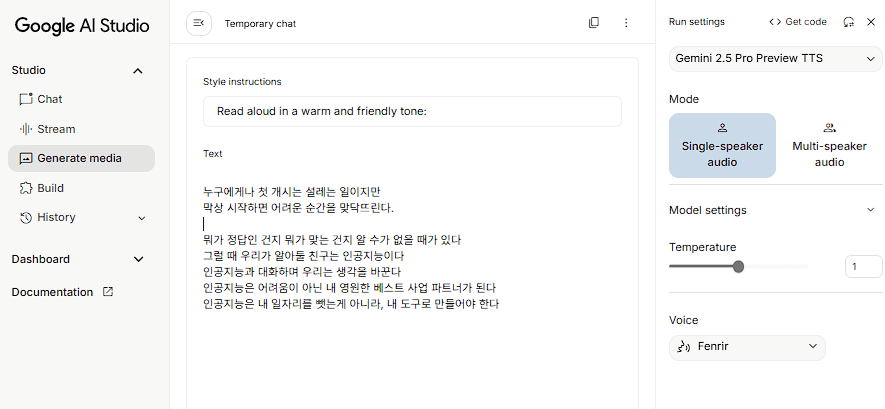Open Build in the sidebar

(x=50, y=188)
